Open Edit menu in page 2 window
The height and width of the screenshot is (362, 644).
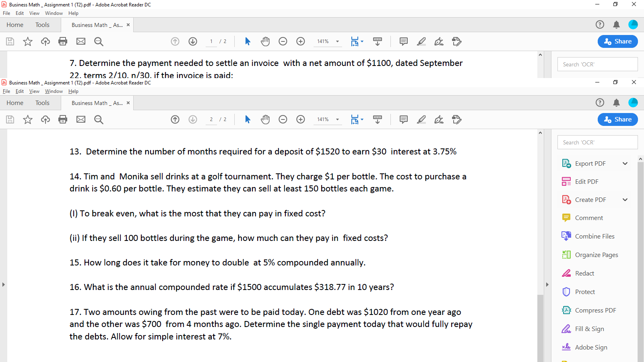(20, 91)
